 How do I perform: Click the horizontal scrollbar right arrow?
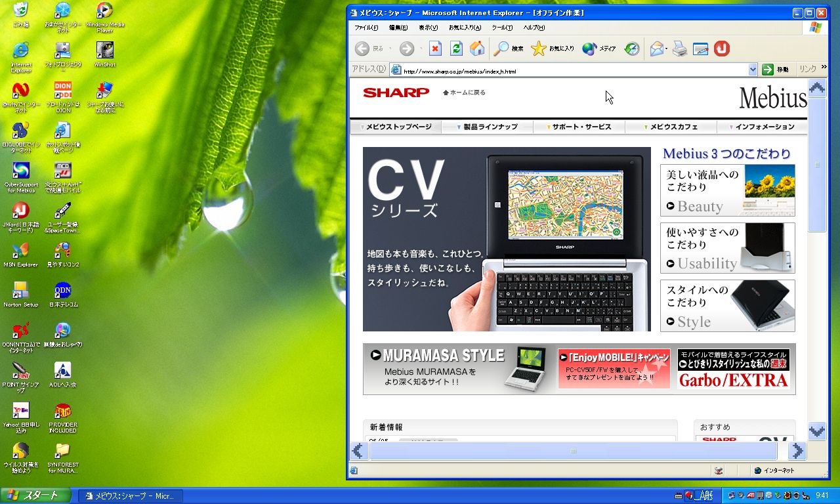(x=797, y=451)
